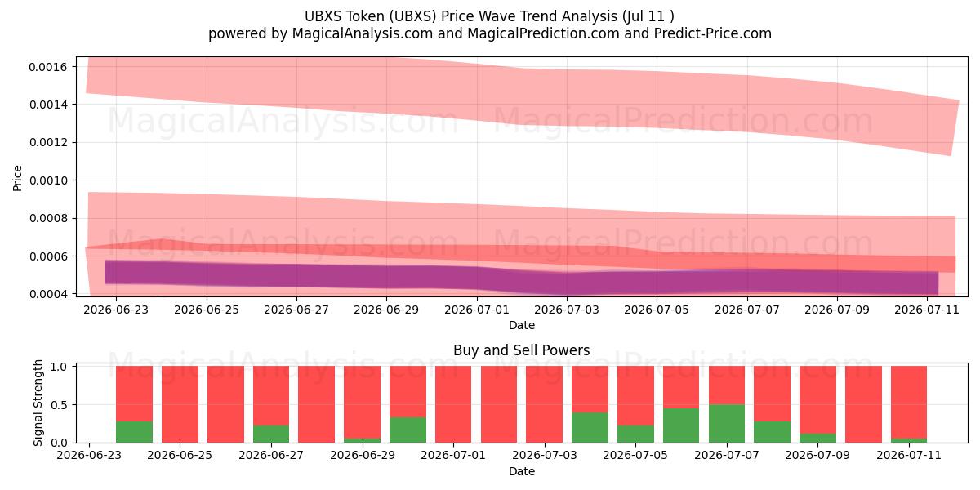Click the Buy and Sell Powers title

point(522,350)
